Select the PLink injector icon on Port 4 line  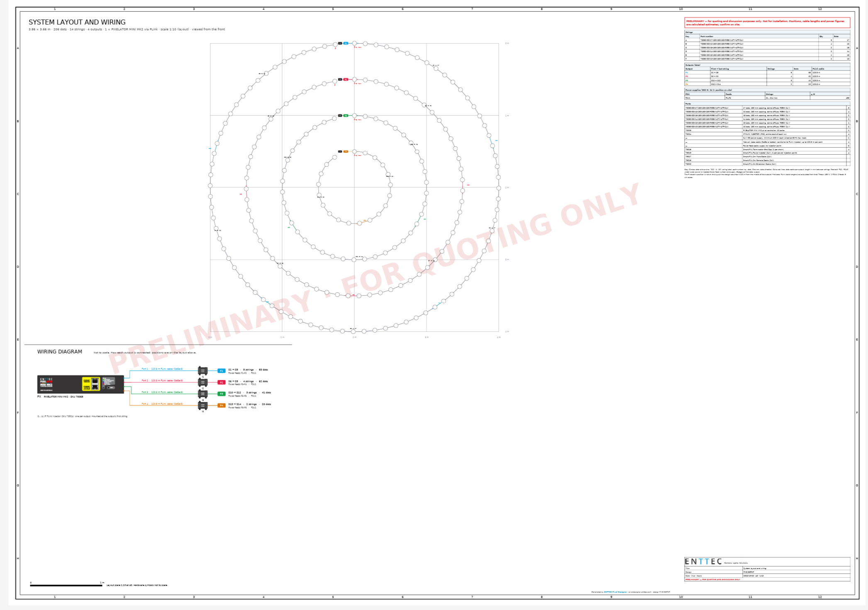[x=203, y=406]
